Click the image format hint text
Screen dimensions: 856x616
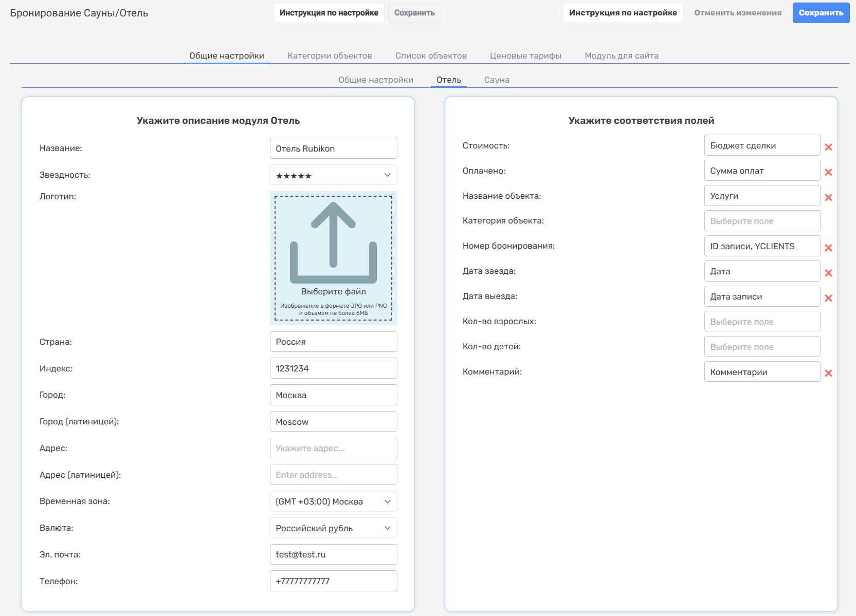(333, 309)
